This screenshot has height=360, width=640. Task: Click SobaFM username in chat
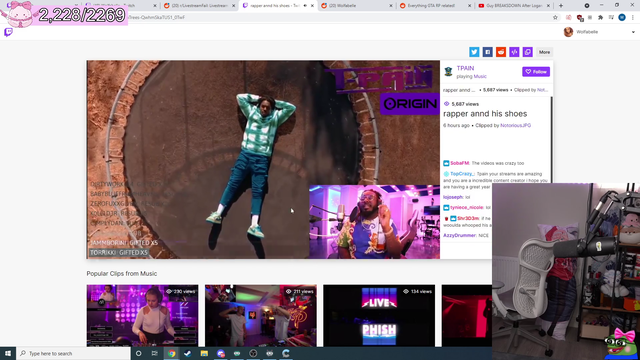459,163
